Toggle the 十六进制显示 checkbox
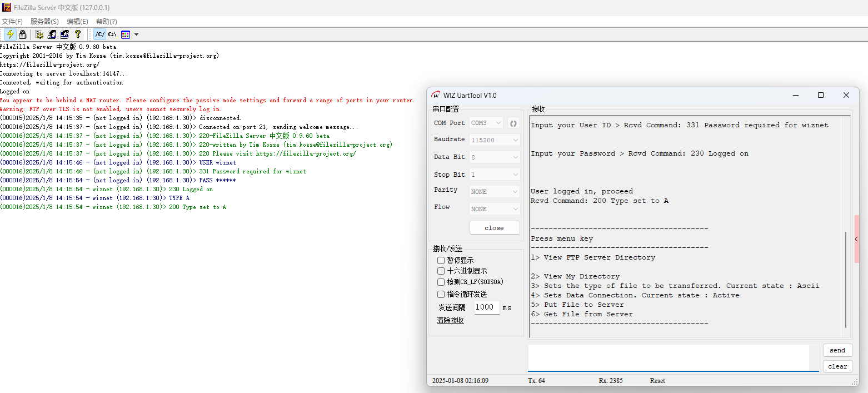Screen dimensions: 868x393 (x=441, y=271)
